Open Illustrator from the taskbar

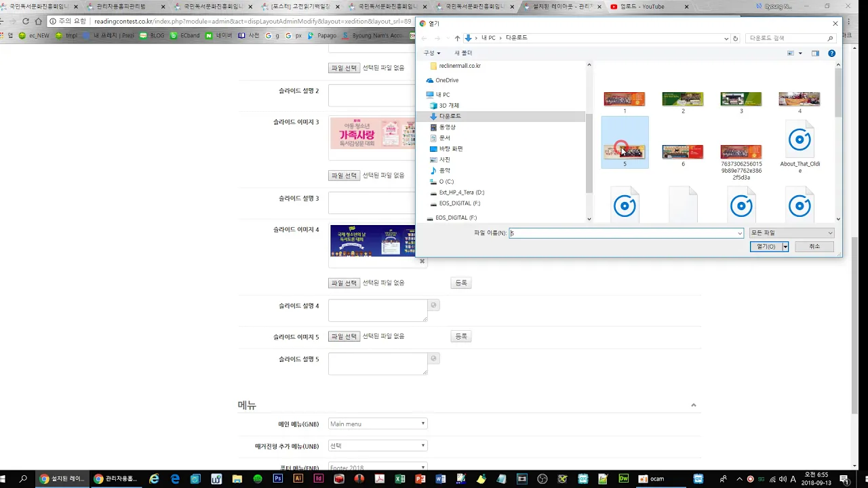pos(298,479)
